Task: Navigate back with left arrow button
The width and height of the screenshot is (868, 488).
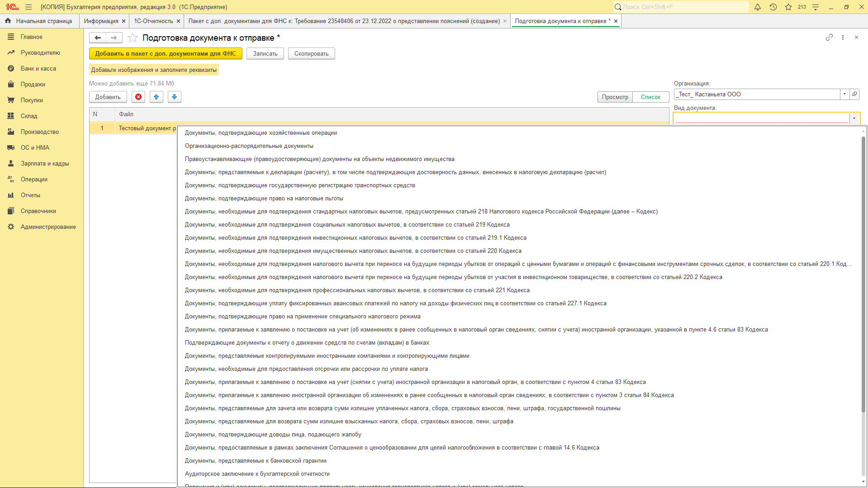Action: [x=98, y=38]
